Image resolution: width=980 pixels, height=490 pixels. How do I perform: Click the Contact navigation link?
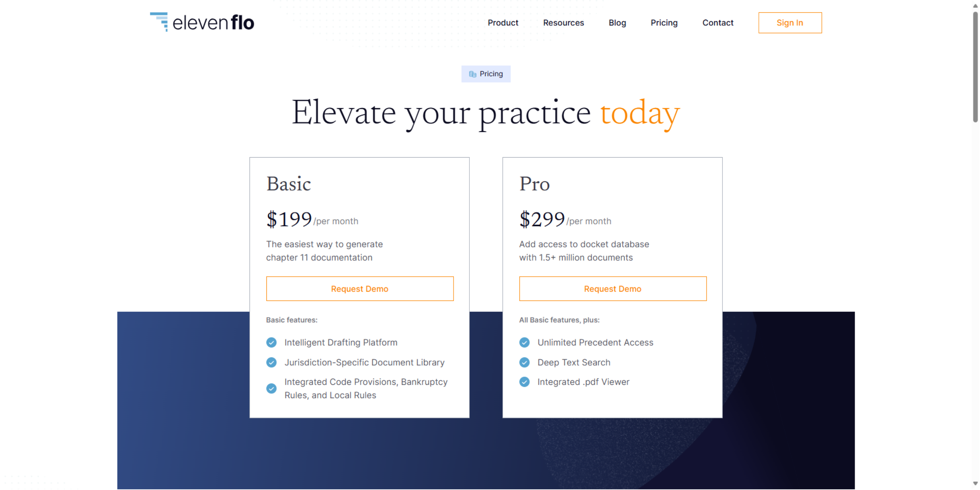pyautogui.click(x=718, y=22)
